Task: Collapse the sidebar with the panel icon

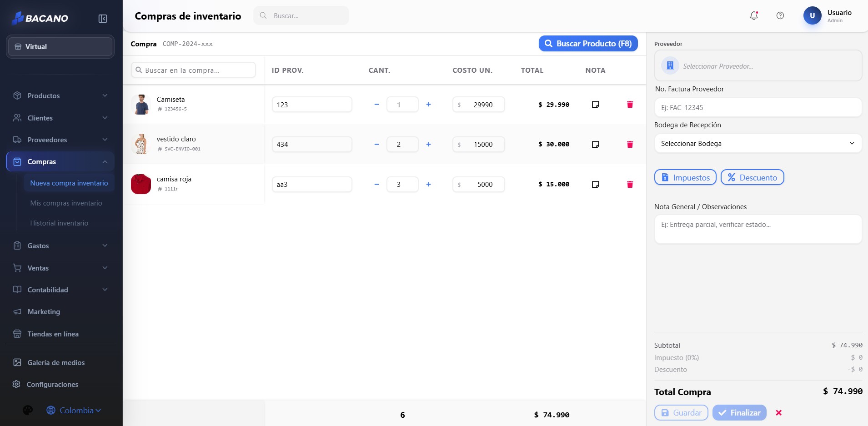Action: point(103,19)
